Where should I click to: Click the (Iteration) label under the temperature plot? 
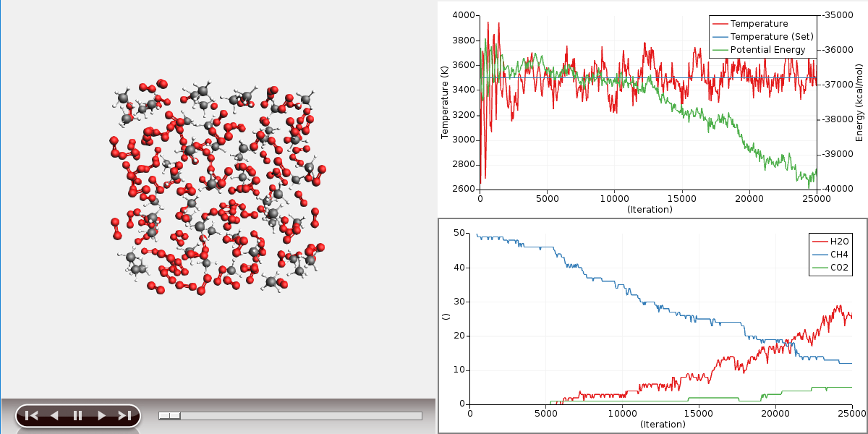[x=649, y=210]
